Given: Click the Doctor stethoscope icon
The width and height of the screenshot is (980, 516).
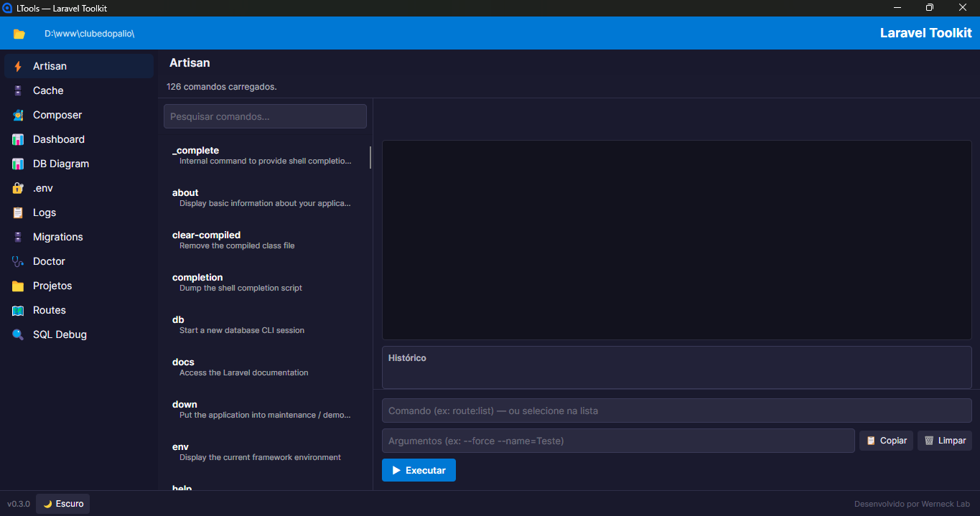Looking at the screenshot, I should point(18,261).
